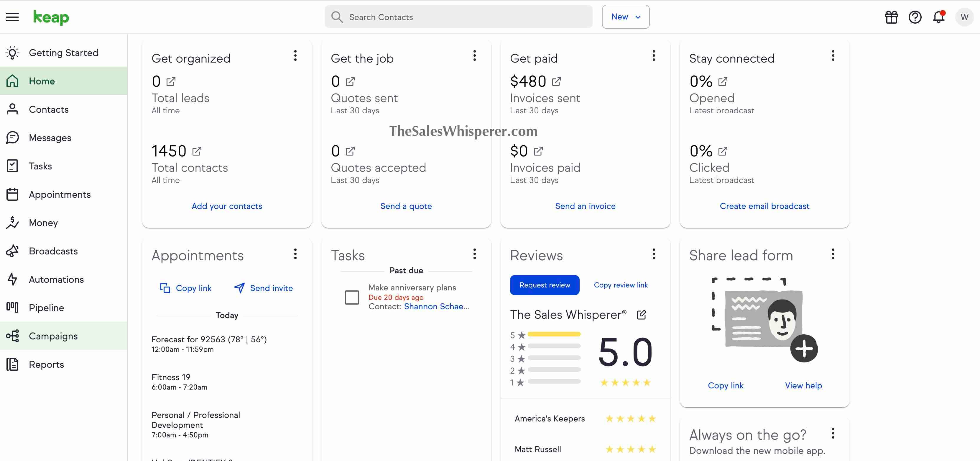The image size is (980, 461).
Task: Click Send an invoice link
Action: pos(585,206)
